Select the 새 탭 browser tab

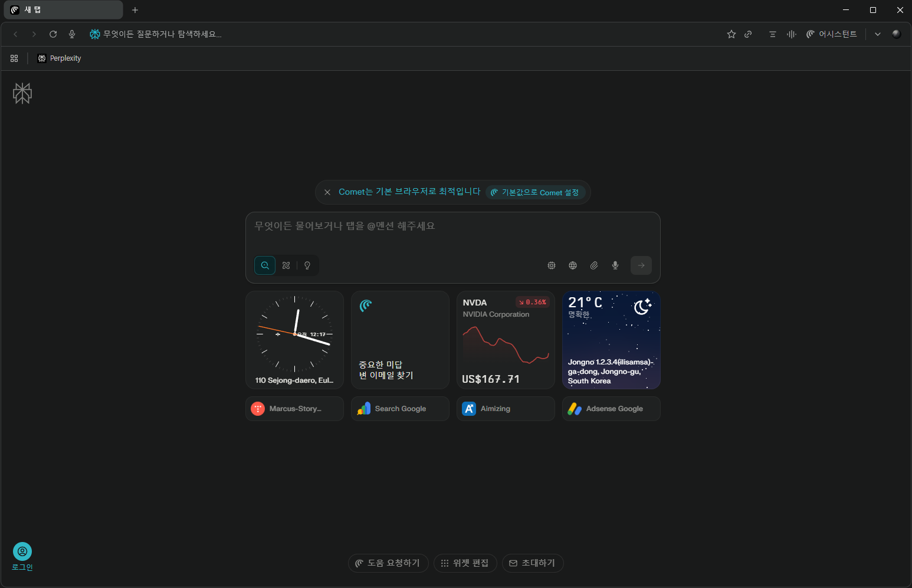click(63, 10)
